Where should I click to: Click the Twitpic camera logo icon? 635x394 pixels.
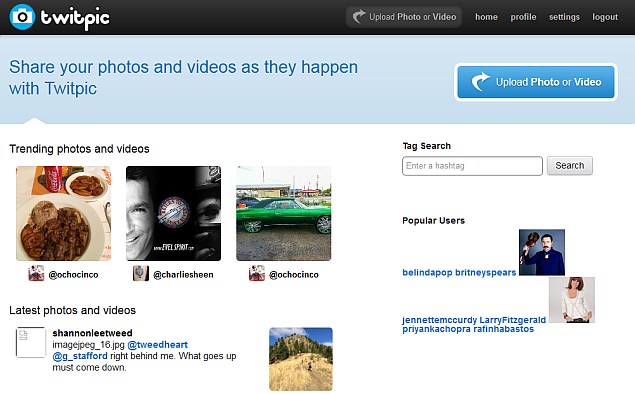click(x=22, y=17)
